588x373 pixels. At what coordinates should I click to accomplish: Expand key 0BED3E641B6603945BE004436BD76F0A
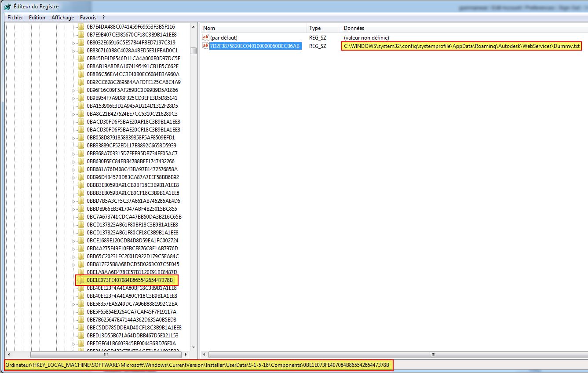[x=73, y=344]
